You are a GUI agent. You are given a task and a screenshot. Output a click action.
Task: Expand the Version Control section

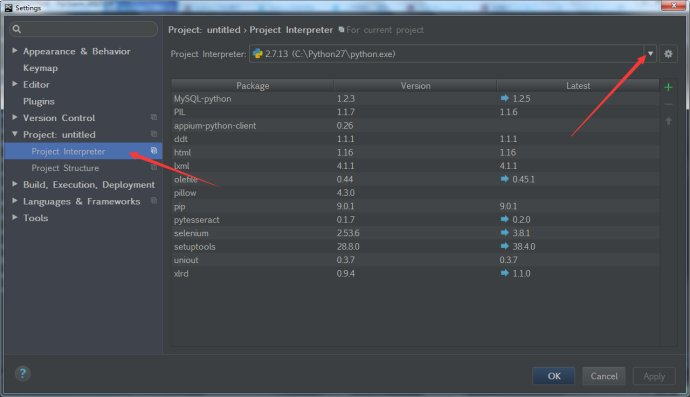(x=15, y=117)
